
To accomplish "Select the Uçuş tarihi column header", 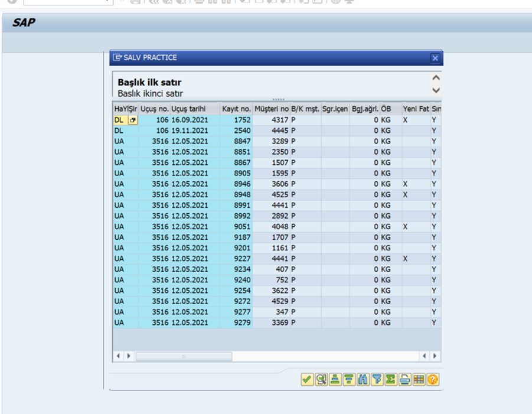I will [188, 108].
